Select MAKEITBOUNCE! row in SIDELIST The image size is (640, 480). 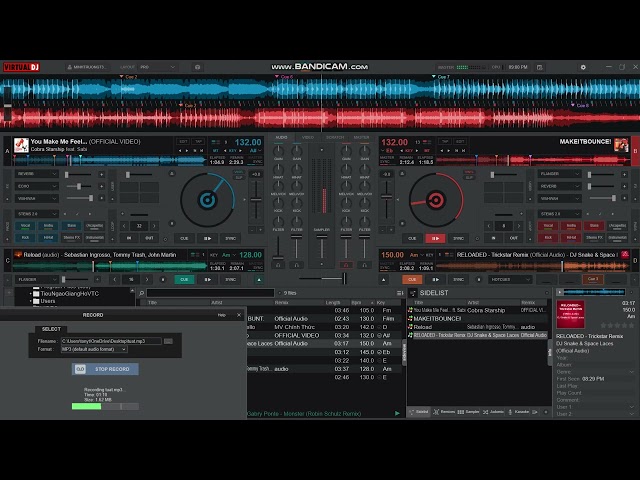(478, 318)
